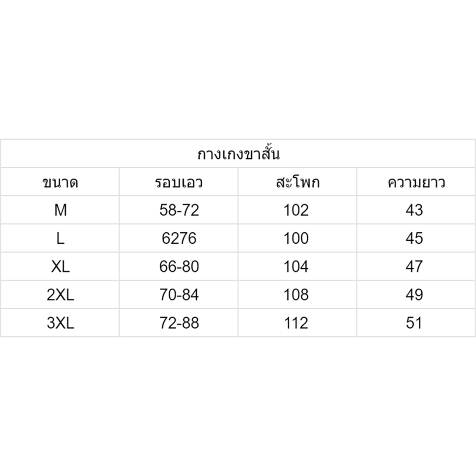Screen dimensions: 476x476
Task: Click the size 2XL cell
Action: pos(60,295)
